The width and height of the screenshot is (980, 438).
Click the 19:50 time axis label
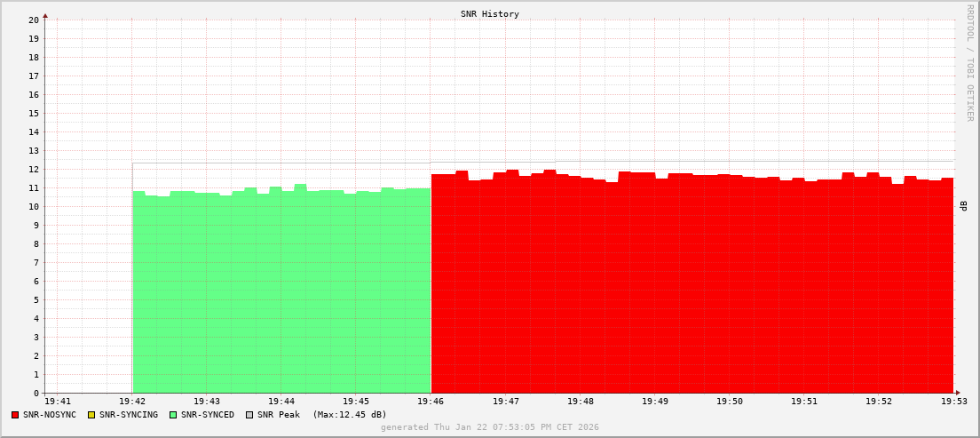click(x=729, y=402)
